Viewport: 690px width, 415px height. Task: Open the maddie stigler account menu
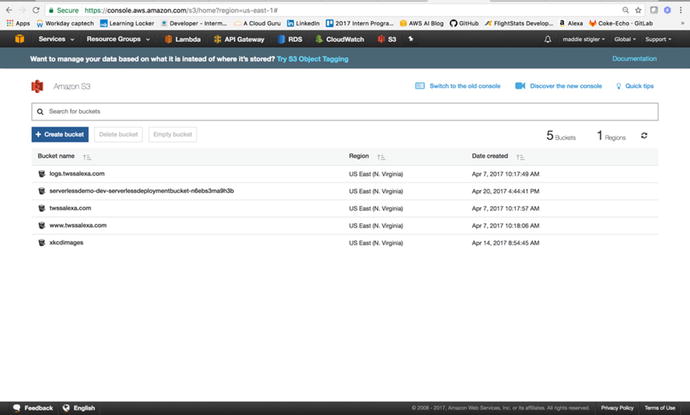click(x=586, y=39)
